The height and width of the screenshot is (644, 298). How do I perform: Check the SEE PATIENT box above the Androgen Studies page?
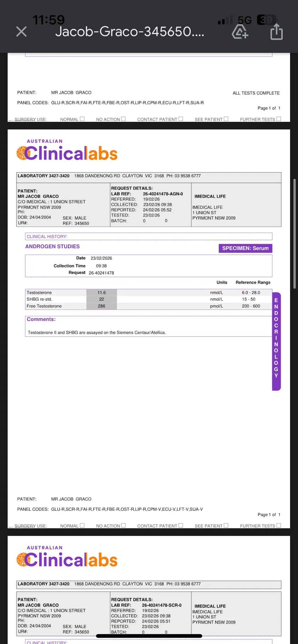[x=226, y=119]
